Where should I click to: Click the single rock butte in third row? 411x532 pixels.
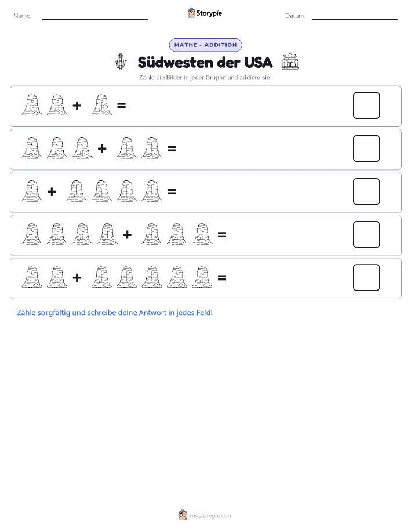pyautogui.click(x=32, y=191)
